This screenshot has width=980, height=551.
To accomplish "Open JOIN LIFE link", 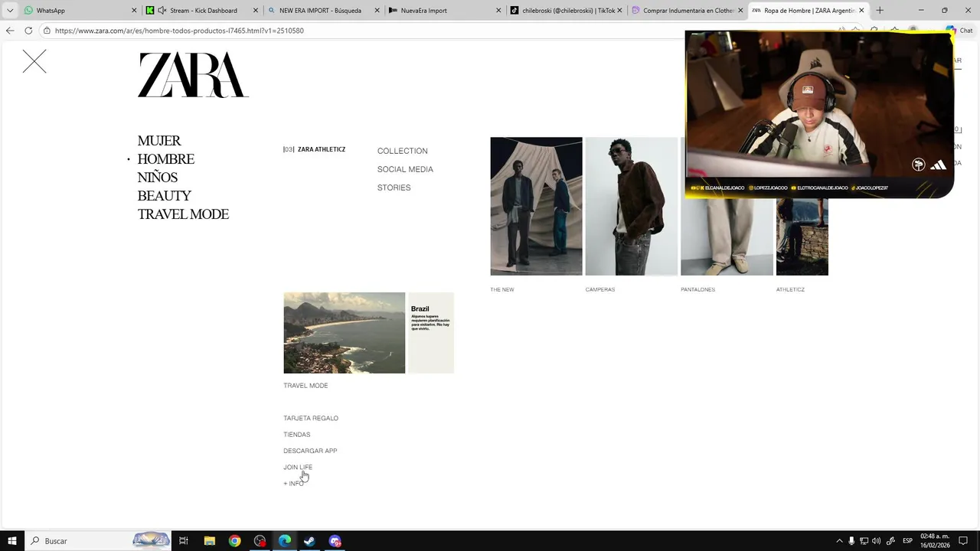I will coord(298,467).
